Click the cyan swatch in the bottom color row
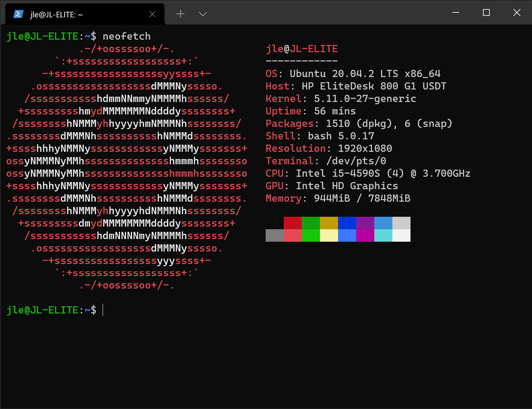 click(383, 235)
